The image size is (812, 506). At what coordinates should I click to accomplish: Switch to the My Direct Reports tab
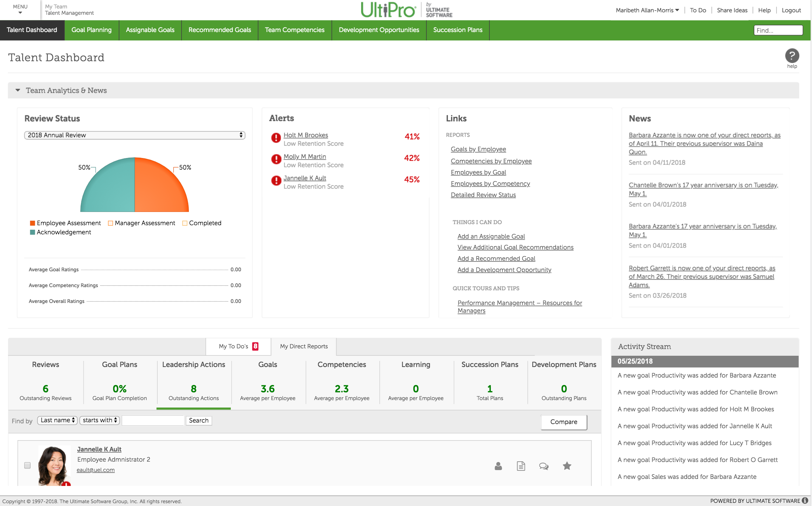[x=303, y=346]
